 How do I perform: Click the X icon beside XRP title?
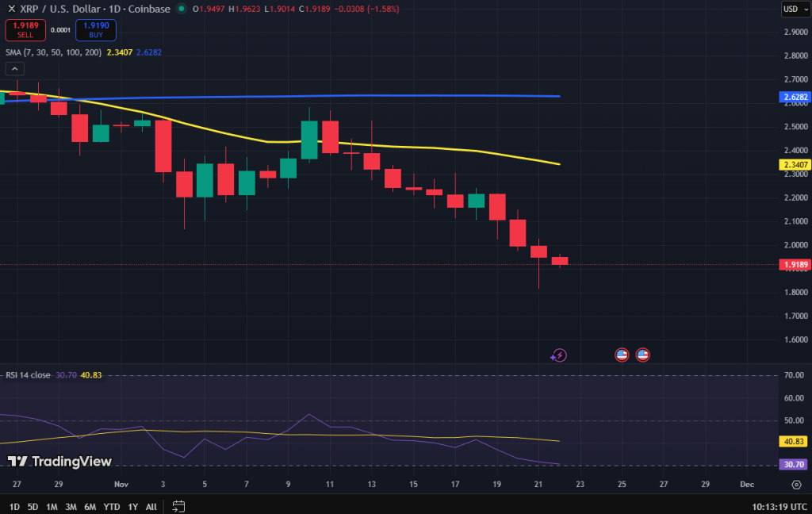coord(11,9)
